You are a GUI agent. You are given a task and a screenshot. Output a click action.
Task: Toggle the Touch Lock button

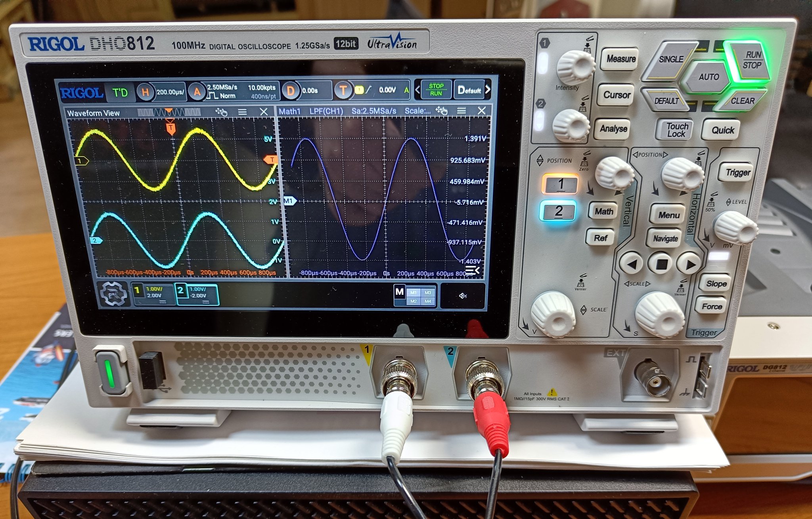(676, 130)
